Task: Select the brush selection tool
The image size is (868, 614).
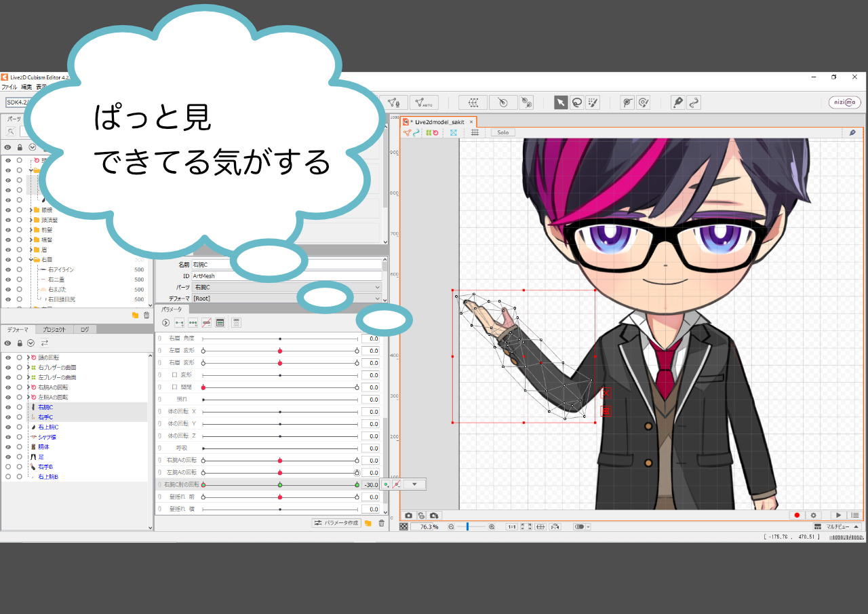Action: [593, 102]
